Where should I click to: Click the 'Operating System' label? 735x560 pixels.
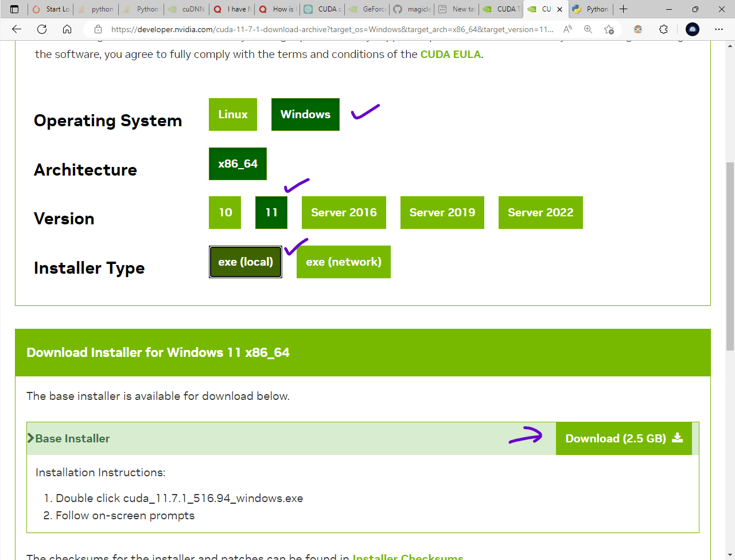pyautogui.click(x=108, y=121)
